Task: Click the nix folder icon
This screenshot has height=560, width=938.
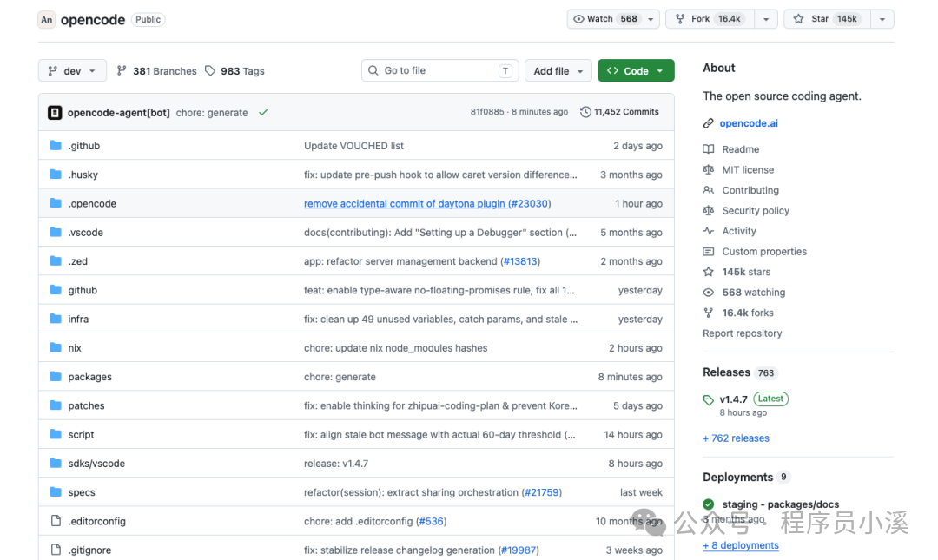Action: (x=56, y=347)
